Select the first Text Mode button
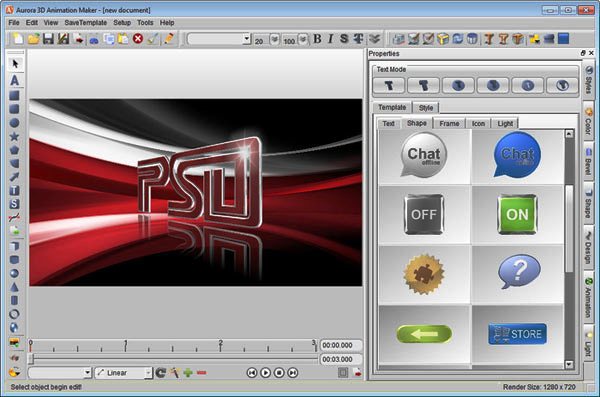The image size is (600, 397). [389, 85]
